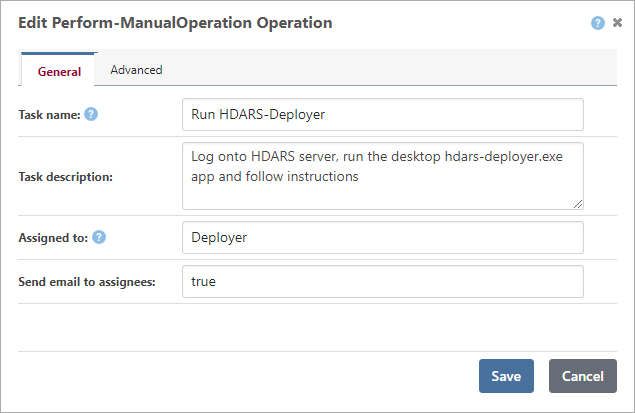Viewport: 635px width, 413px height.
Task: Click help icon beside Task name
Action: 91,114
